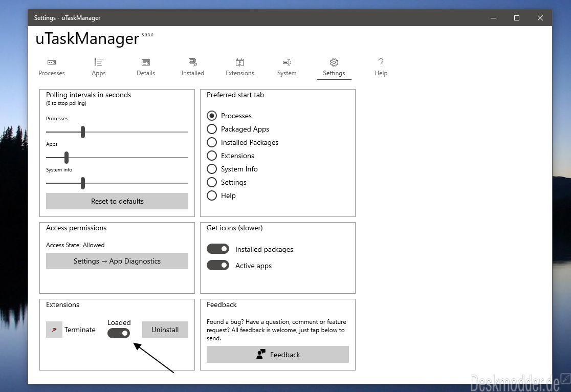The width and height of the screenshot is (571, 392).
Task: Open the Installed packages tab icon
Action: click(193, 62)
